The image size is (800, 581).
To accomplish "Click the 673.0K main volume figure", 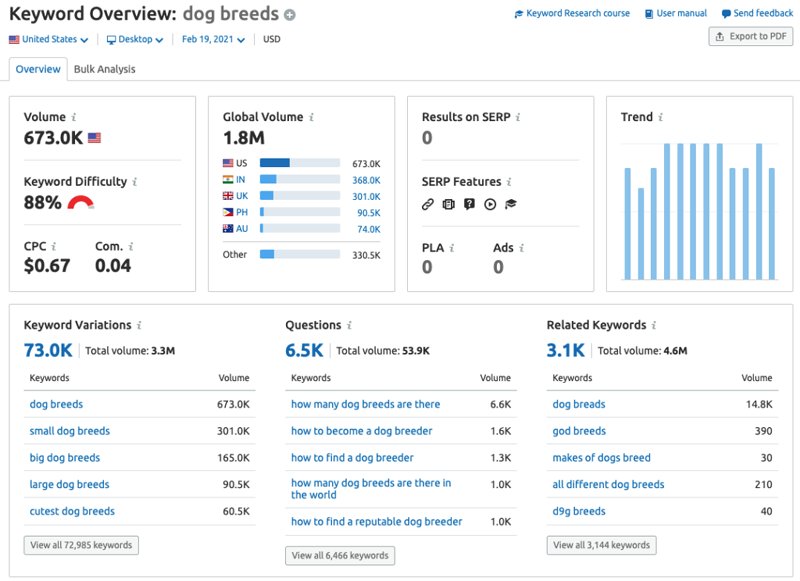I will [x=53, y=138].
